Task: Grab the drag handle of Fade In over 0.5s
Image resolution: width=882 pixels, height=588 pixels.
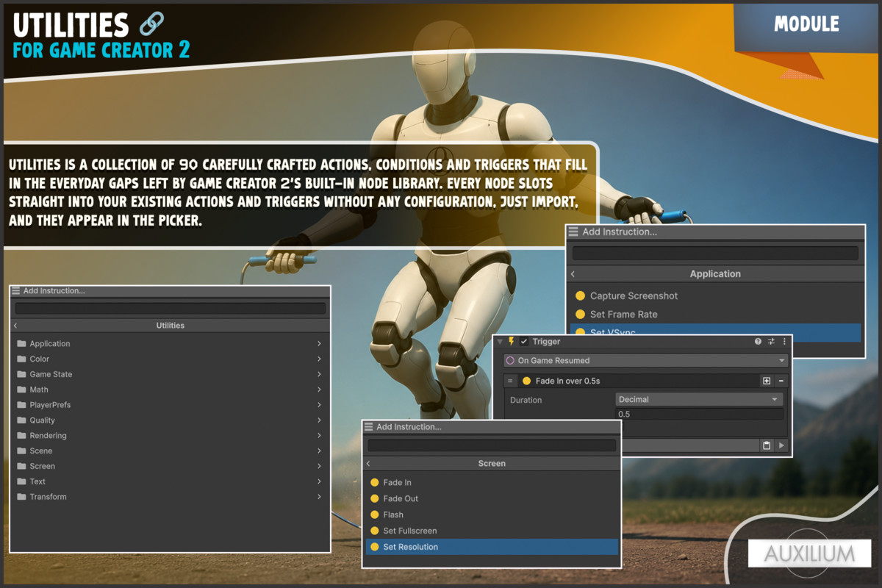Action: point(510,381)
